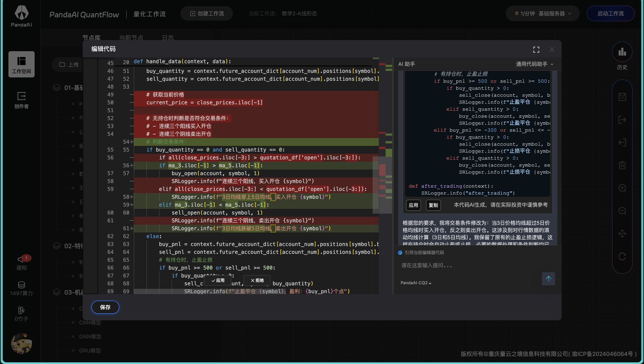644x364 pixels.
Task: Open the 工作空间 workspace section
Action: tap(21, 64)
